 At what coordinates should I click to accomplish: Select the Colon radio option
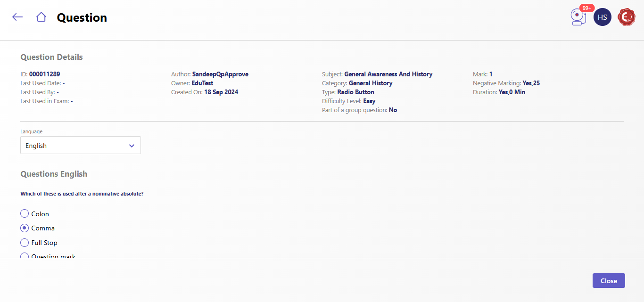click(25, 214)
